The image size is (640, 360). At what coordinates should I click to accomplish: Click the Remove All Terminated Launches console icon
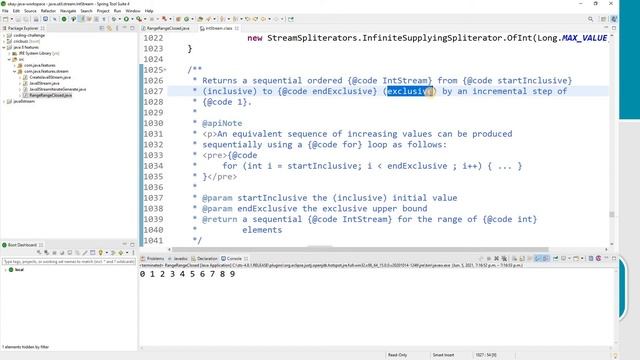click(504, 258)
